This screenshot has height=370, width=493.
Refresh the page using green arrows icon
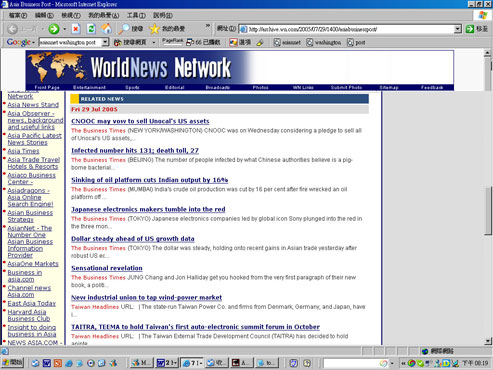(91, 29)
